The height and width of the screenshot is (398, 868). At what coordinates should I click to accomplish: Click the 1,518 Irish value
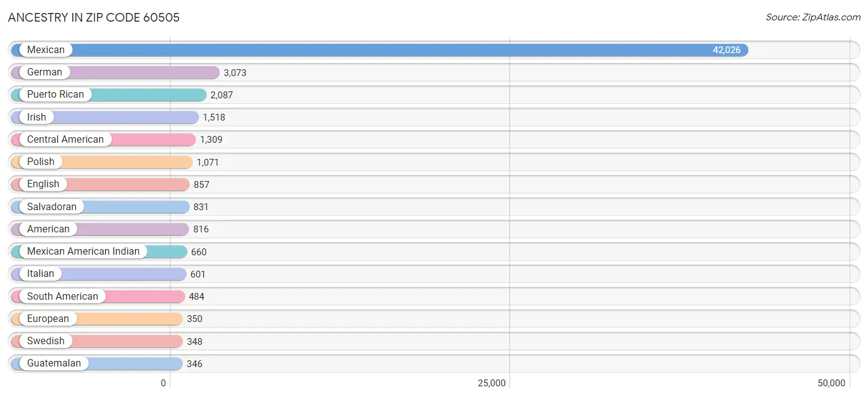point(214,117)
